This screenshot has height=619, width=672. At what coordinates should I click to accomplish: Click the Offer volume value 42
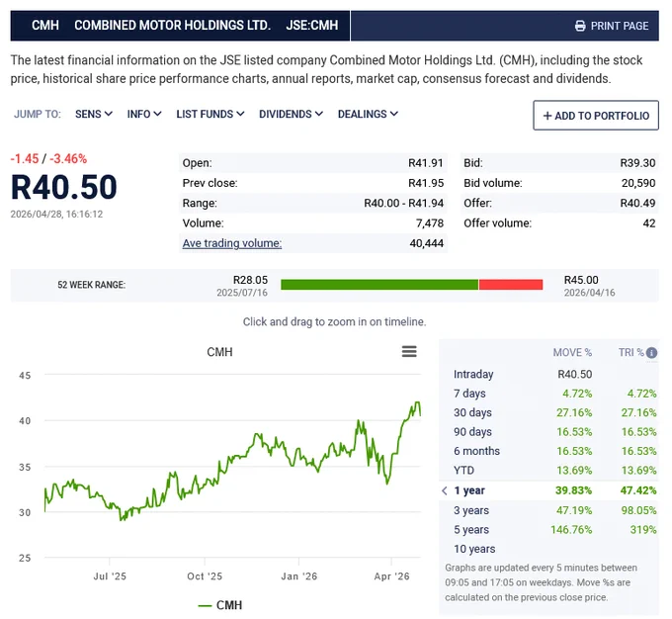[649, 223]
